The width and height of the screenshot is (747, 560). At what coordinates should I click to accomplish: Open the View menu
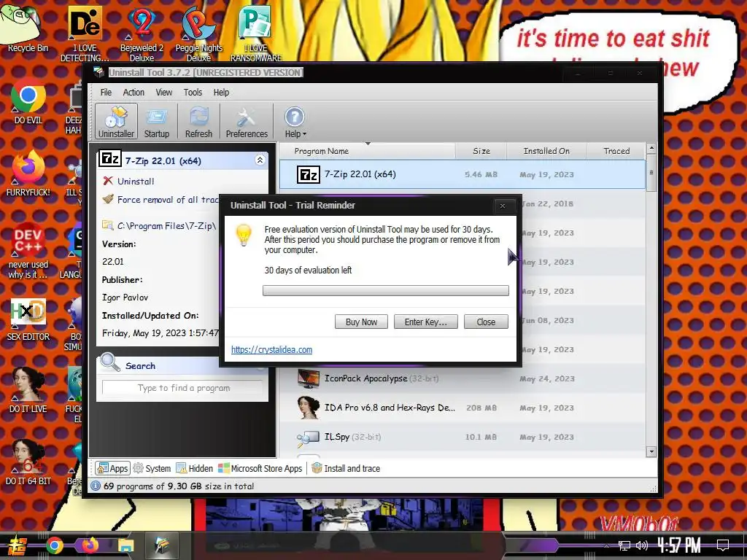[164, 93]
